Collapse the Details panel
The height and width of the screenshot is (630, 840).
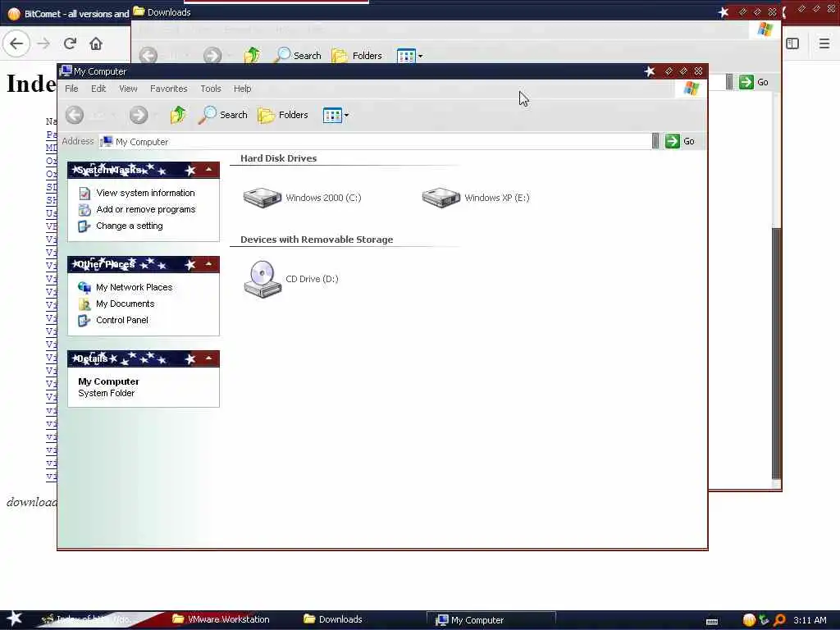click(x=209, y=358)
